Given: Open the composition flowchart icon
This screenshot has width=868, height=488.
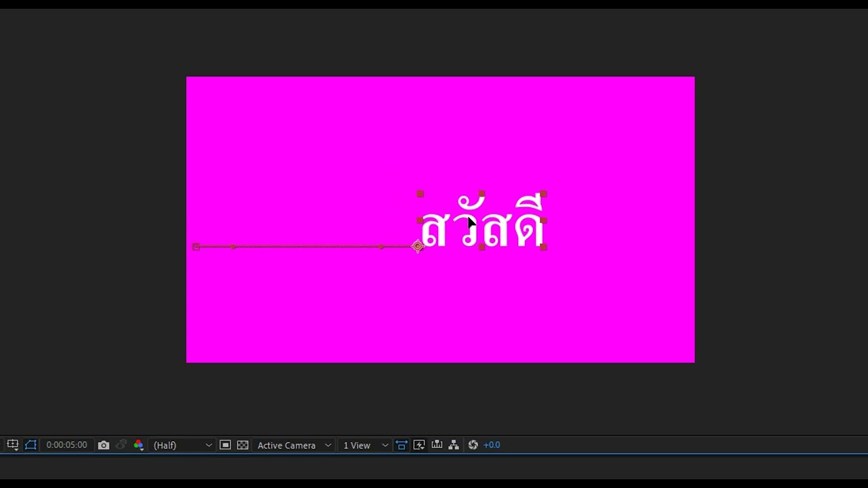Looking at the screenshot, I should tap(454, 445).
